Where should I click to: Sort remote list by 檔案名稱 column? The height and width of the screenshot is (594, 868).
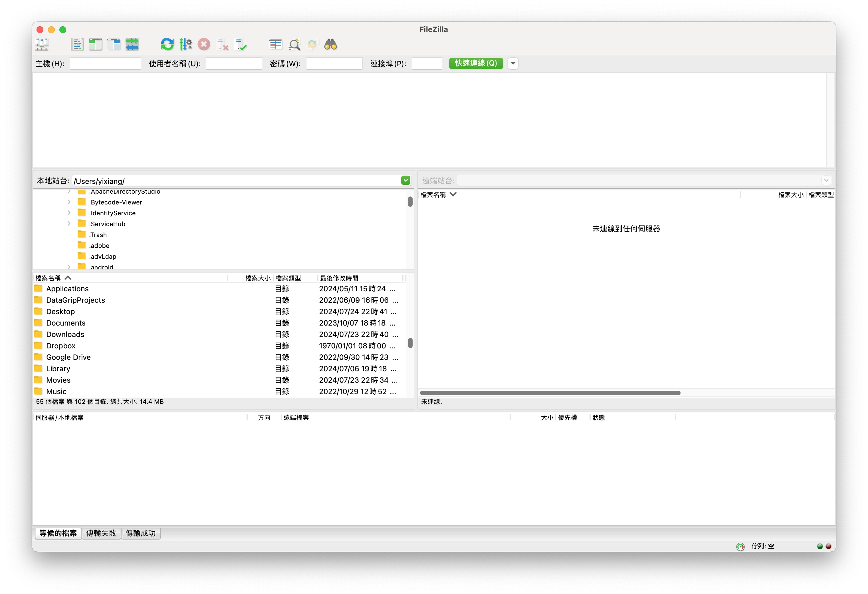(580, 194)
